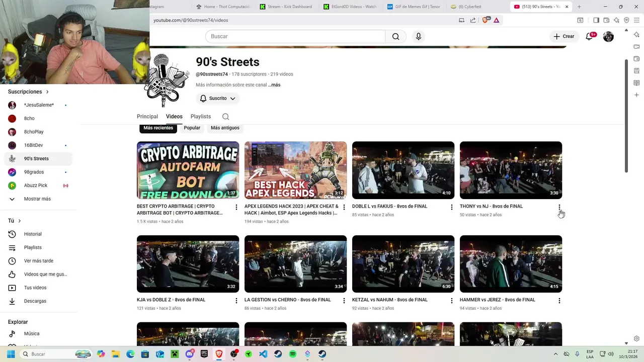
Task: Toggle the Suscrito subscription dropdown
Action: (x=217, y=99)
